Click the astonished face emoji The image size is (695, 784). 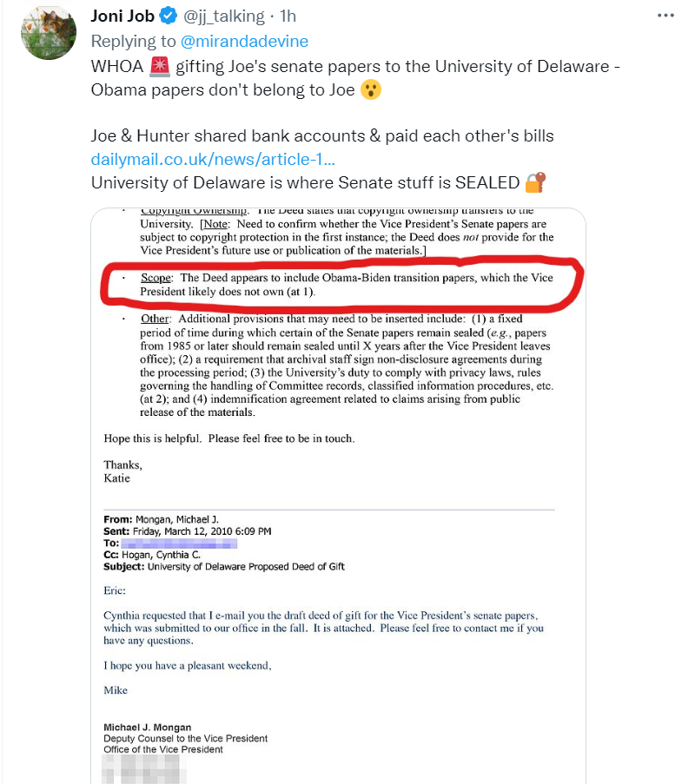click(370, 89)
